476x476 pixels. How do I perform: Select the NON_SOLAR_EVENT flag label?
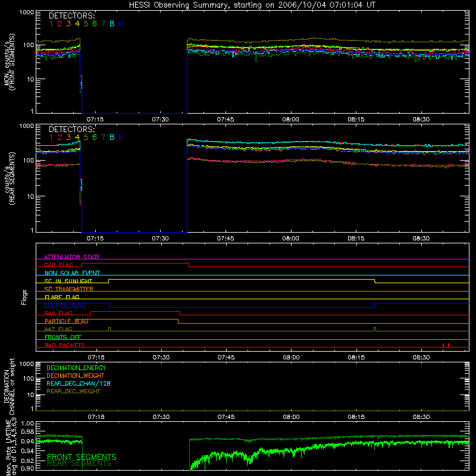pos(72,273)
